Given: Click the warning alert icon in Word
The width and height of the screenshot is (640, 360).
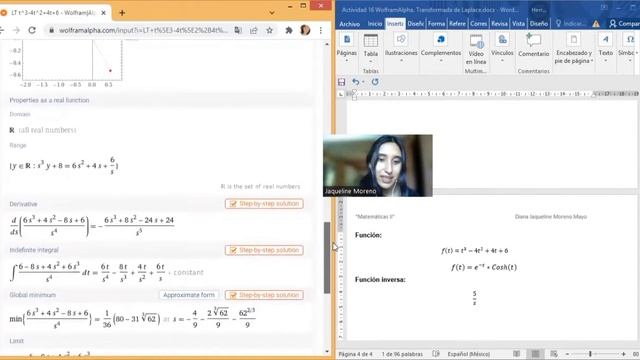Looking at the screenshot, I should 596,24.
